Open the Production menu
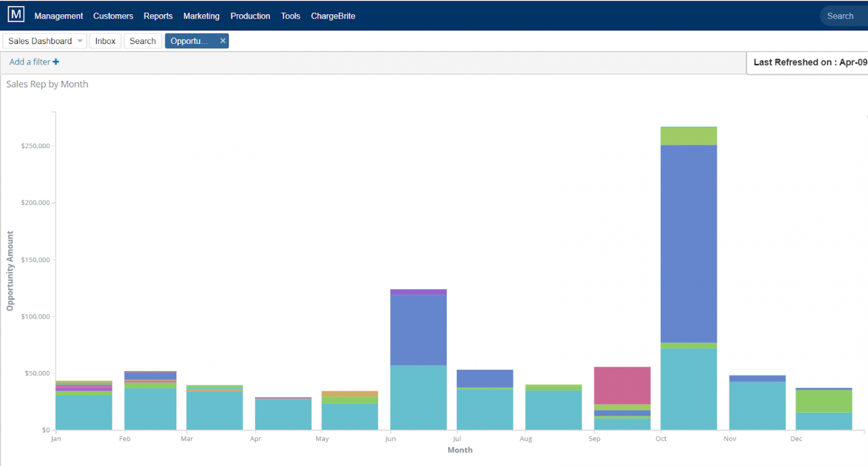The width and height of the screenshot is (868, 466). pyautogui.click(x=250, y=16)
